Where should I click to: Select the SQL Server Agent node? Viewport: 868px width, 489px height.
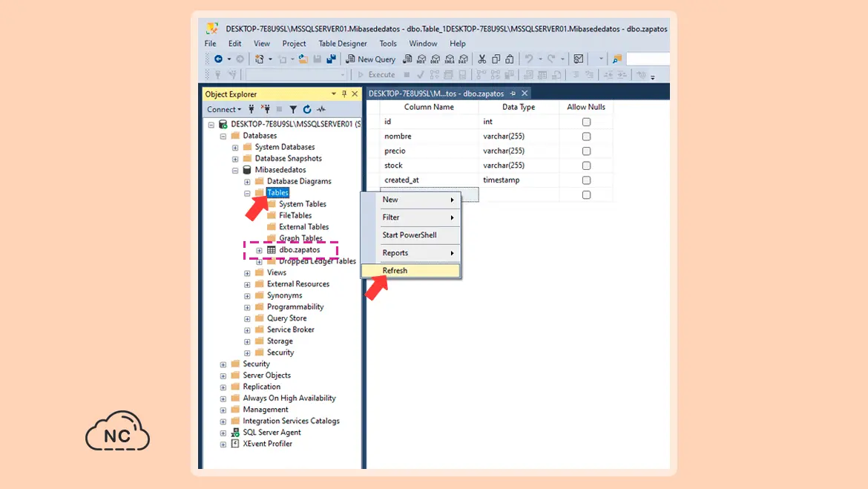click(272, 432)
